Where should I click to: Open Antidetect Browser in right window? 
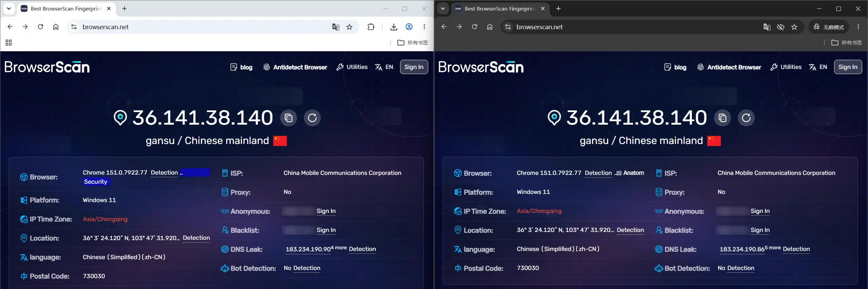tap(729, 67)
